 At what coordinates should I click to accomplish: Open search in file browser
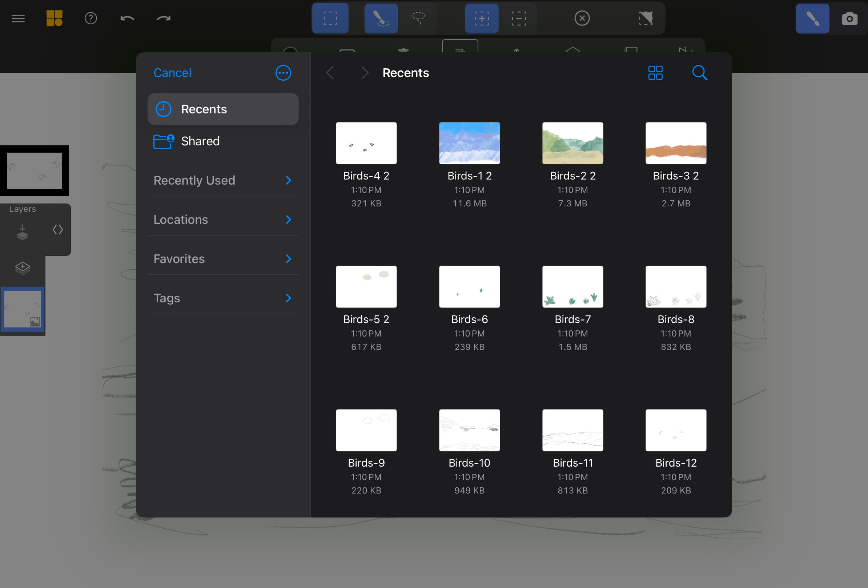[x=699, y=73]
